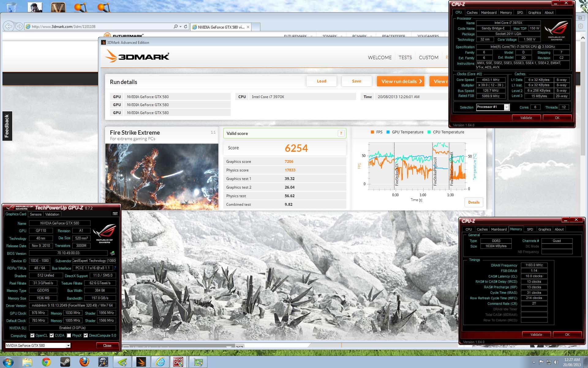Viewport: 588px width, 368px height.
Task: Toggle the PhysX checkbox in GPU-Z
Action: tap(69, 335)
